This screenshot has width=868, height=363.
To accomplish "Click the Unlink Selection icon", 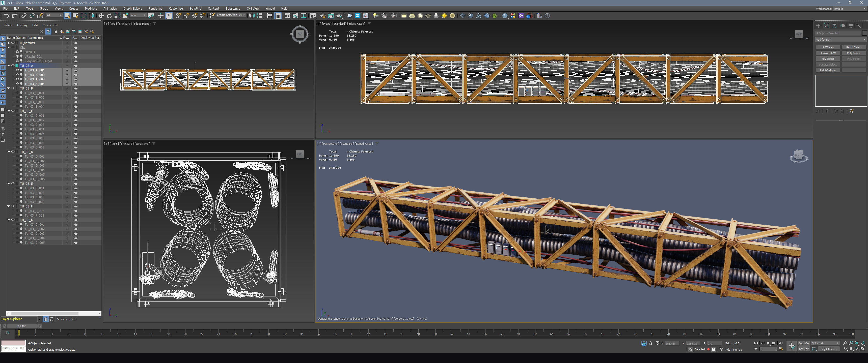I will coord(32,16).
